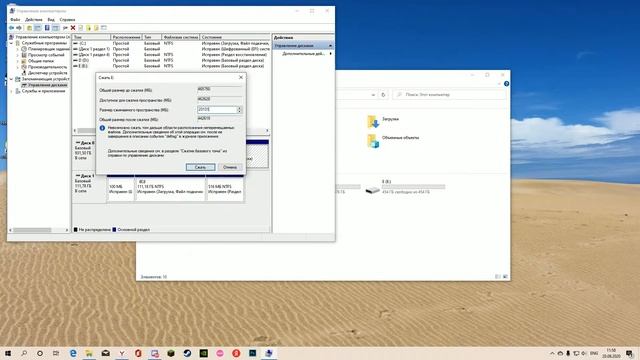Open the Объемные объекты folder in Explorer

pyautogui.click(x=393, y=140)
